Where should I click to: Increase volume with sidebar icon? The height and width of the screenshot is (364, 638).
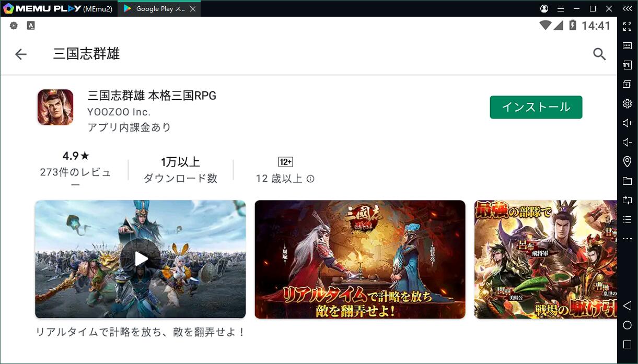[627, 122]
